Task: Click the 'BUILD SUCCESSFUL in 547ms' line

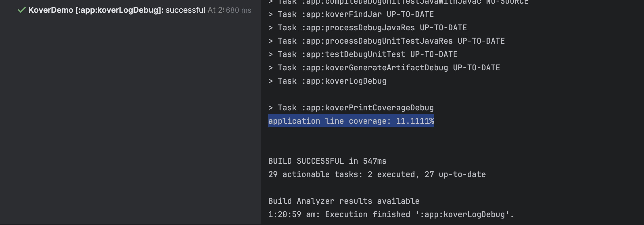Action: 327,161
